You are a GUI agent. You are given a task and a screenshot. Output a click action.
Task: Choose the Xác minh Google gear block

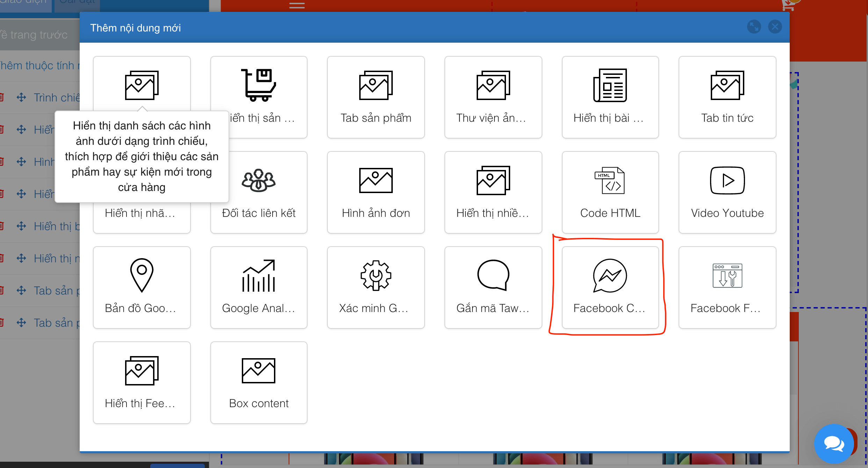pos(376,288)
